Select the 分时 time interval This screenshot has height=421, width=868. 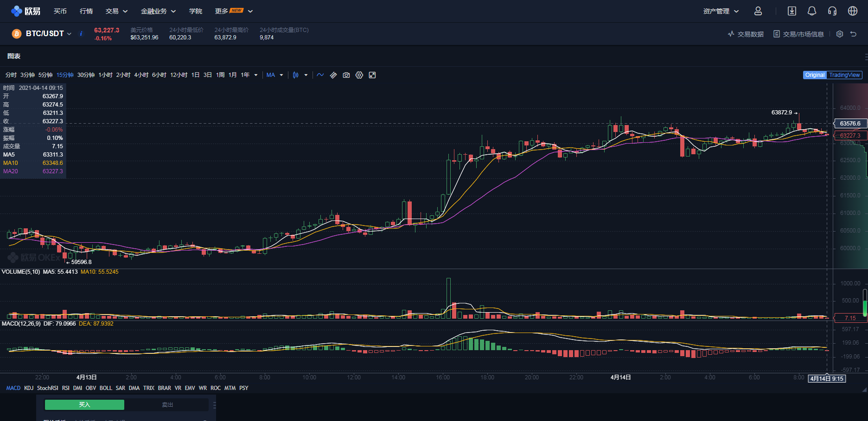point(11,75)
